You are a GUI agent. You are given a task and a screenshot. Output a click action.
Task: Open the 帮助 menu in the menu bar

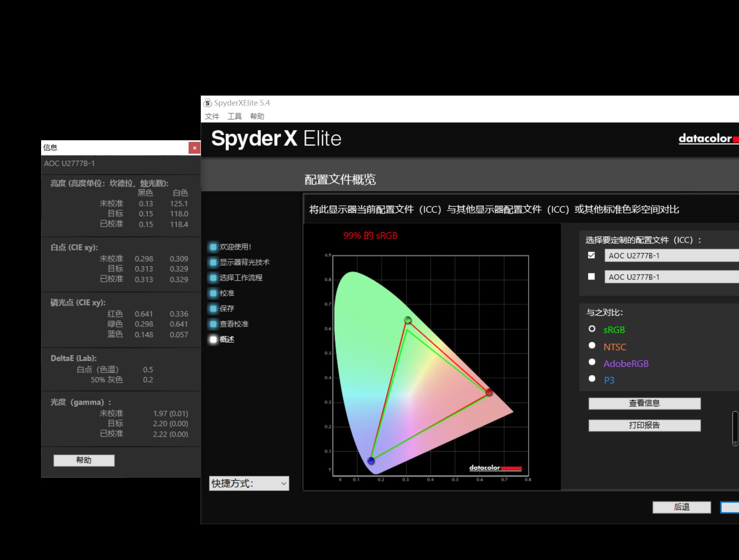coord(257,116)
